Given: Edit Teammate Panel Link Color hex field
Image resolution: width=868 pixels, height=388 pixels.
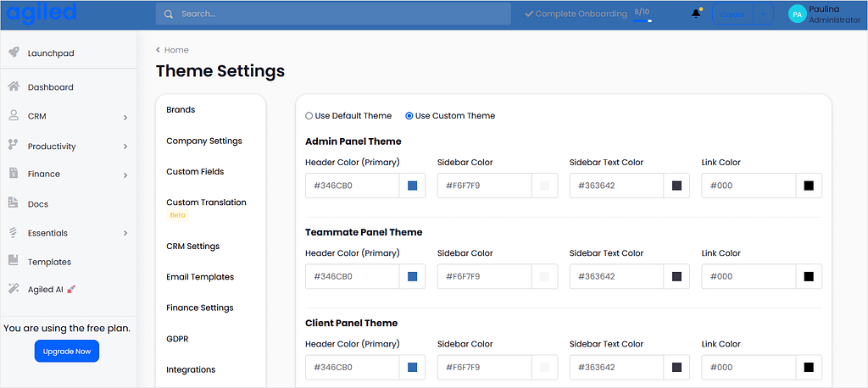Looking at the screenshot, I should [x=749, y=276].
